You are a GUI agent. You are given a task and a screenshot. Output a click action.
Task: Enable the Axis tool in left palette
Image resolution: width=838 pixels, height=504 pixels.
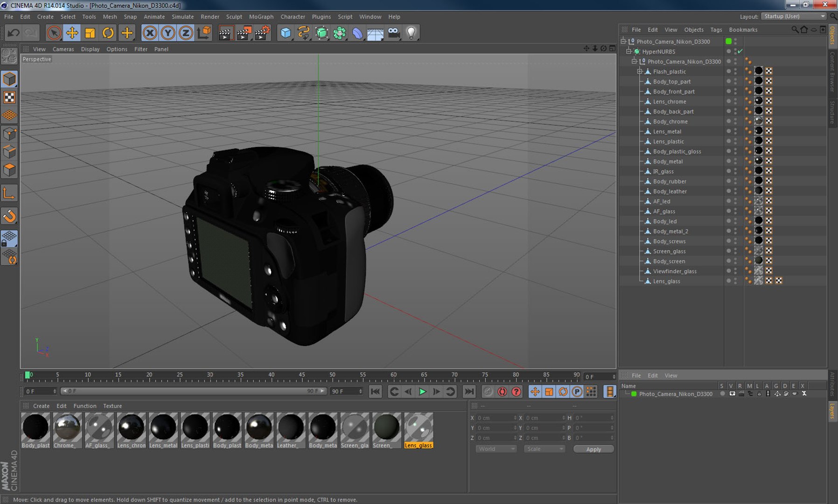click(x=9, y=193)
